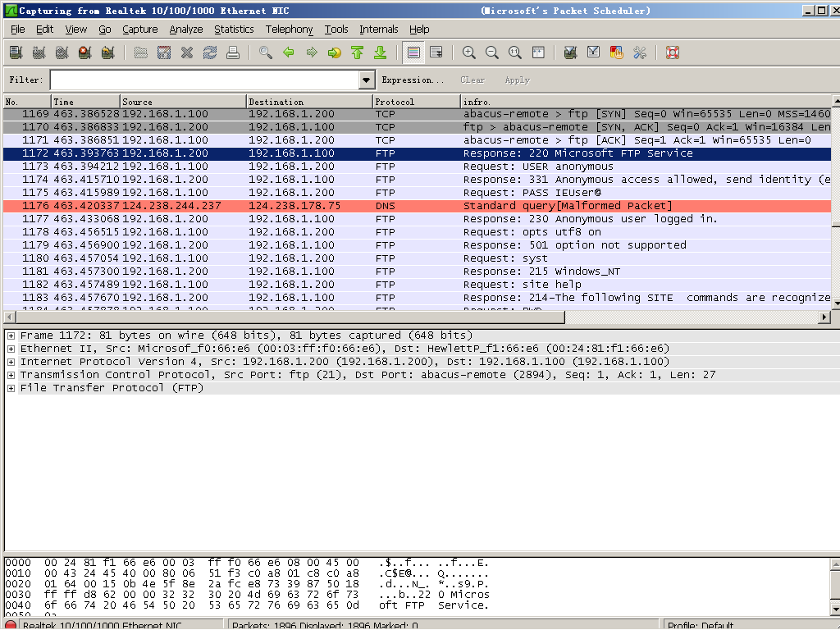Screen dimensions: 840x630
Task: Select packet 1169 TCP SYN row
Action: (x=418, y=114)
